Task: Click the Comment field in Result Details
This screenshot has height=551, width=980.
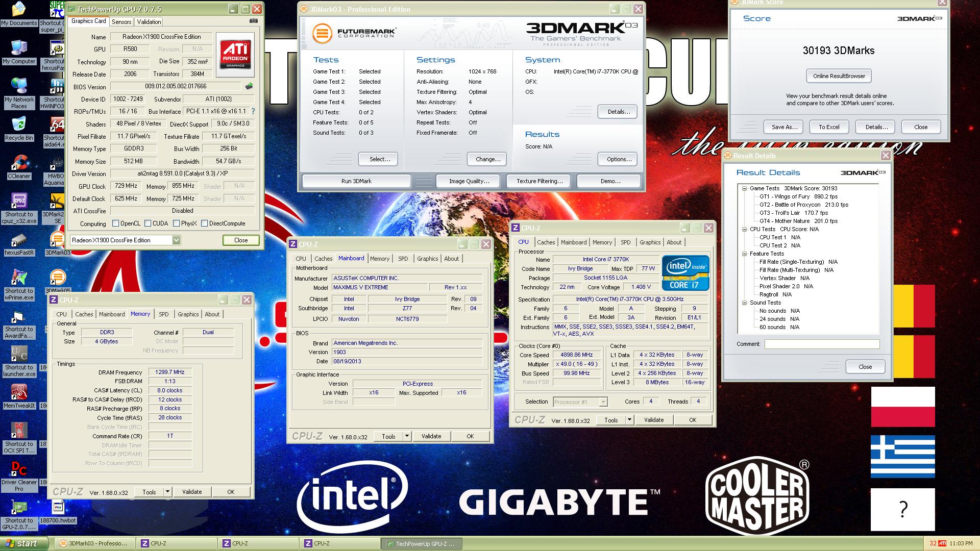Action: pos(822,344)
